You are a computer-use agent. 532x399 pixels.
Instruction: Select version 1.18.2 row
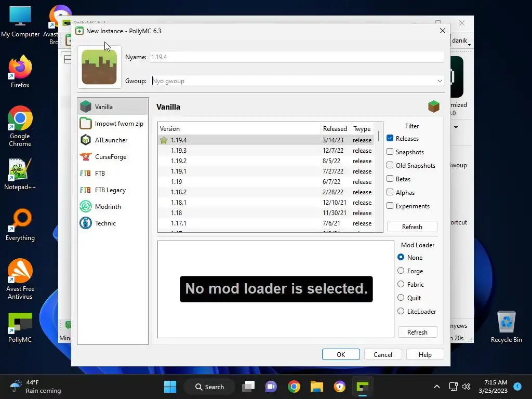click(x=266, y=192)
